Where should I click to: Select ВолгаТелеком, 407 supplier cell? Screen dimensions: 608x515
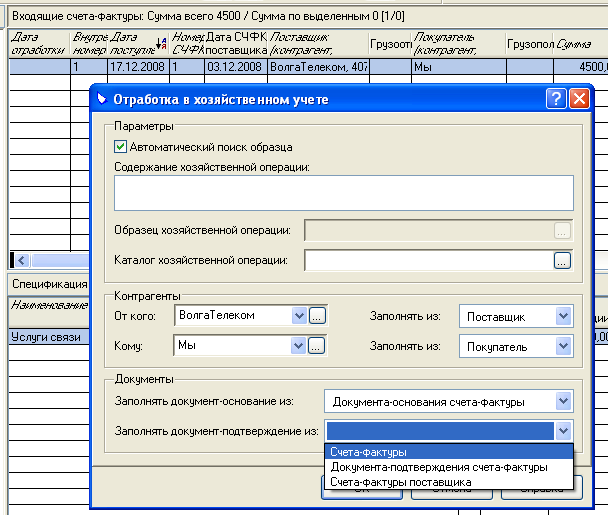tap(318, 67)
